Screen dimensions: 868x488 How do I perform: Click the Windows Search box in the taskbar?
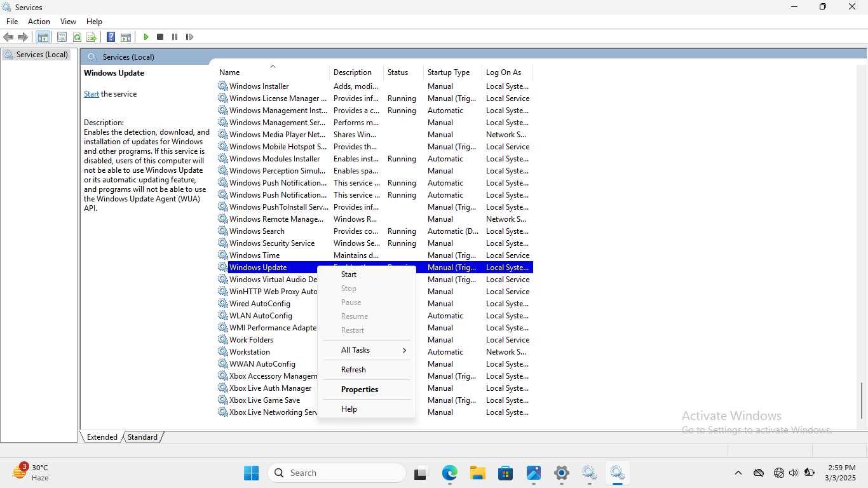click(x=337, y=473)
